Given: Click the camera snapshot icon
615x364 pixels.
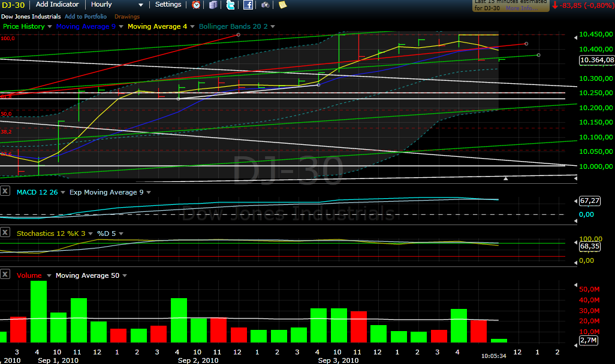Looking at the screenshot, I should [x=266, y=5].
